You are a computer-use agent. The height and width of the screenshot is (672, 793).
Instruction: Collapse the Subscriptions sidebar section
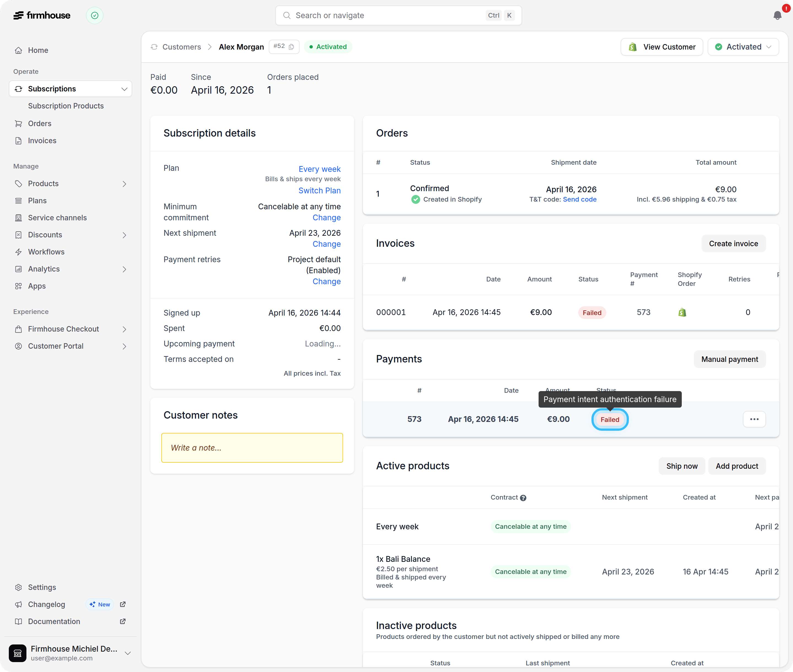point(124,89)
